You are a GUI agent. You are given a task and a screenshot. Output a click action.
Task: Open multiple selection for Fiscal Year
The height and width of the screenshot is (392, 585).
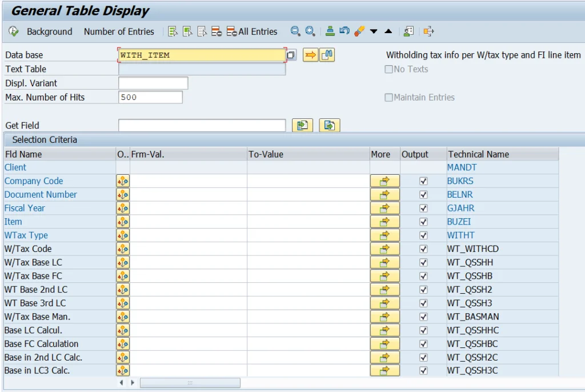(384, 209)
